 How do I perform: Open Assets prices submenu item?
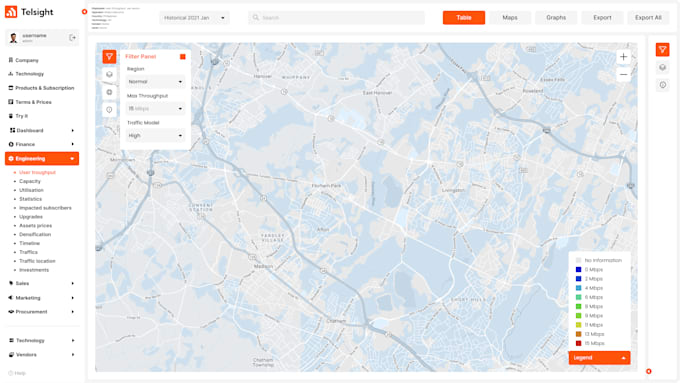click(36, 226)
